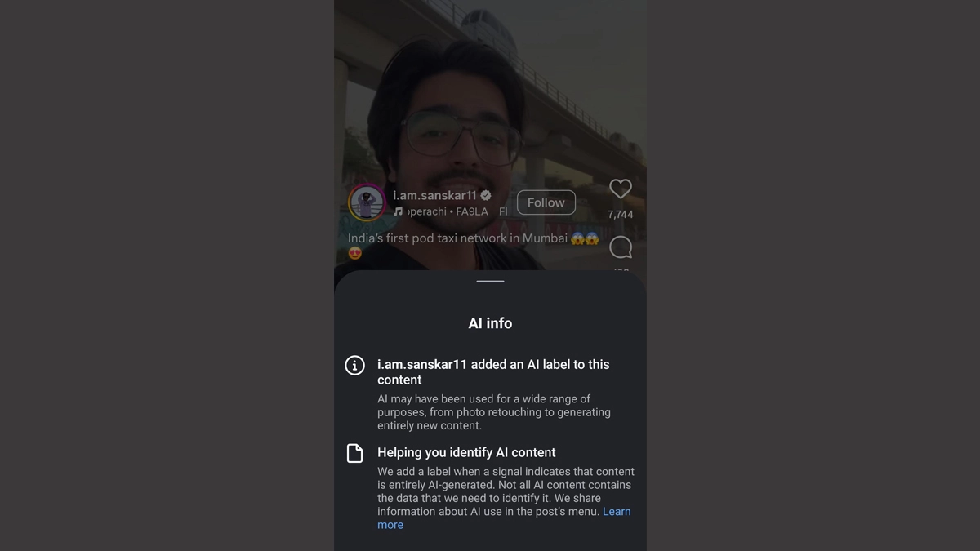Open comments via the speech bubble icon
The width and height of the screenshot is (980, 551).
tap(621, 247)
